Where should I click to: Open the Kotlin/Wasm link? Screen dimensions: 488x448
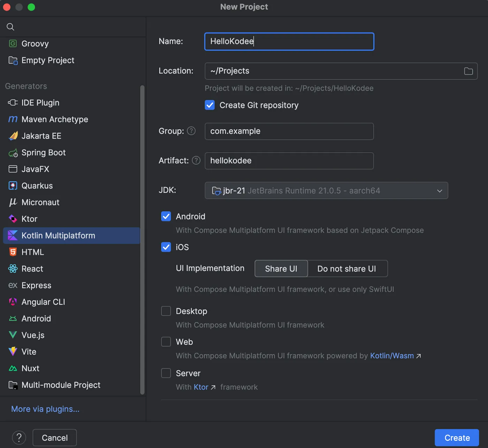point(392,356)
